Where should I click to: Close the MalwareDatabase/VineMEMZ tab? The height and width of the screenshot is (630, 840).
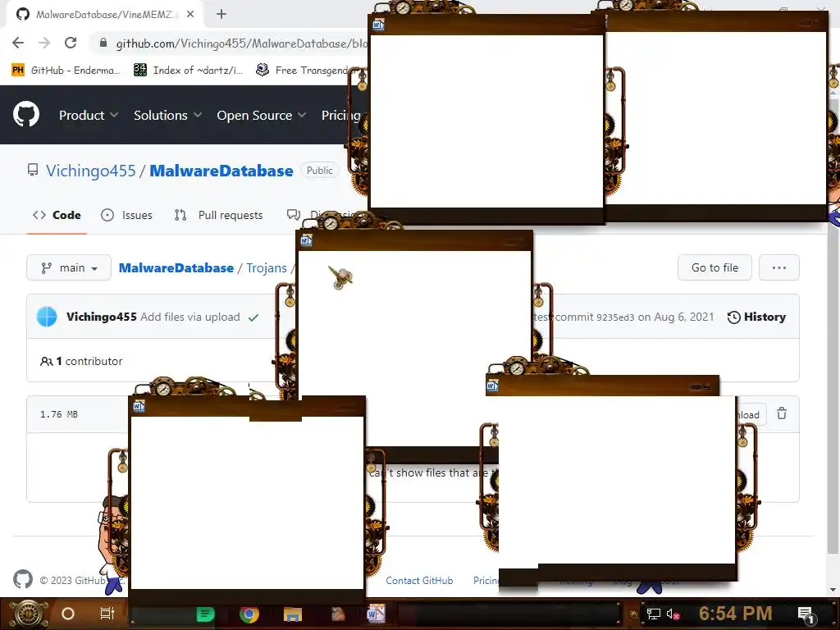190,15
